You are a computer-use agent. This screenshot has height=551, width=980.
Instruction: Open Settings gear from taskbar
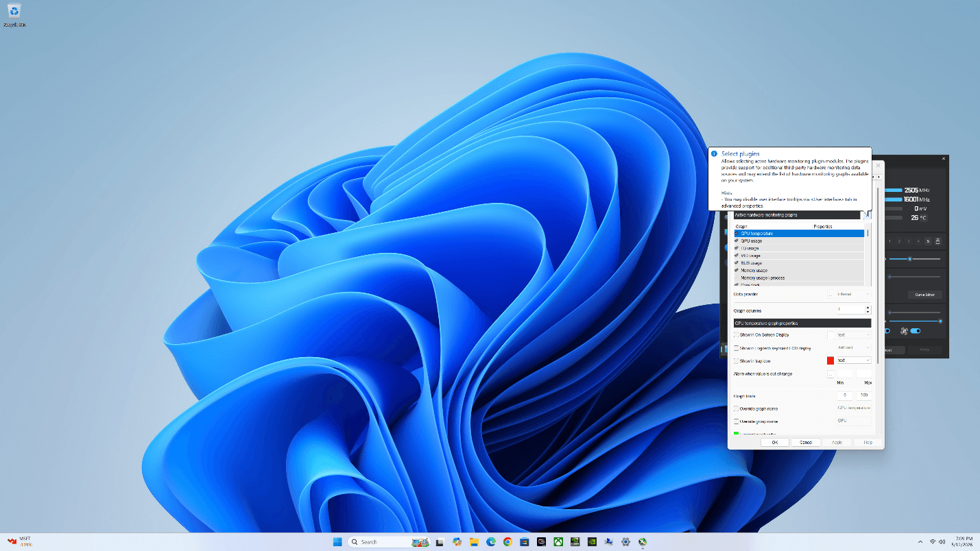coord(625,541)
